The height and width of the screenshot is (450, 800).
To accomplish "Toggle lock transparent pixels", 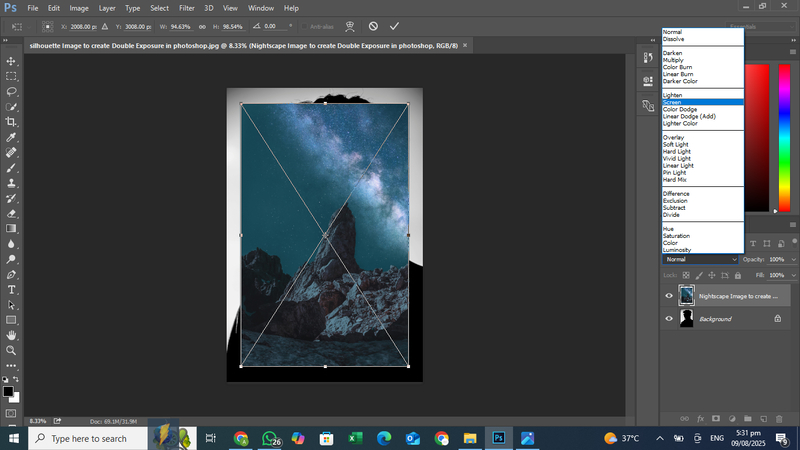I will tap(686, 276).
